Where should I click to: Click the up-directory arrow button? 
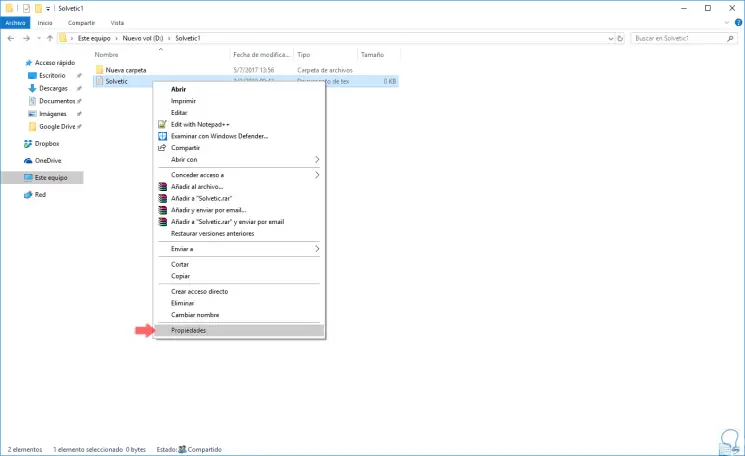tap(49, 38)
